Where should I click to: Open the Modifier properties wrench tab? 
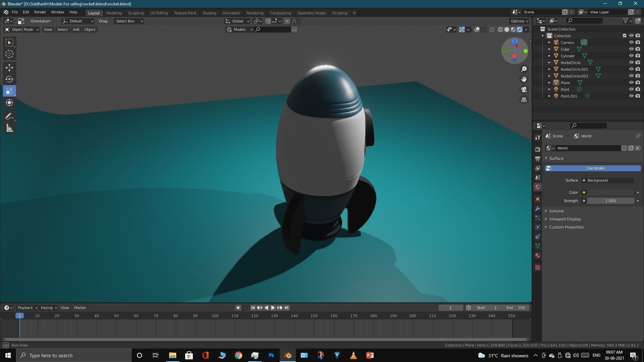coord(538,208)
